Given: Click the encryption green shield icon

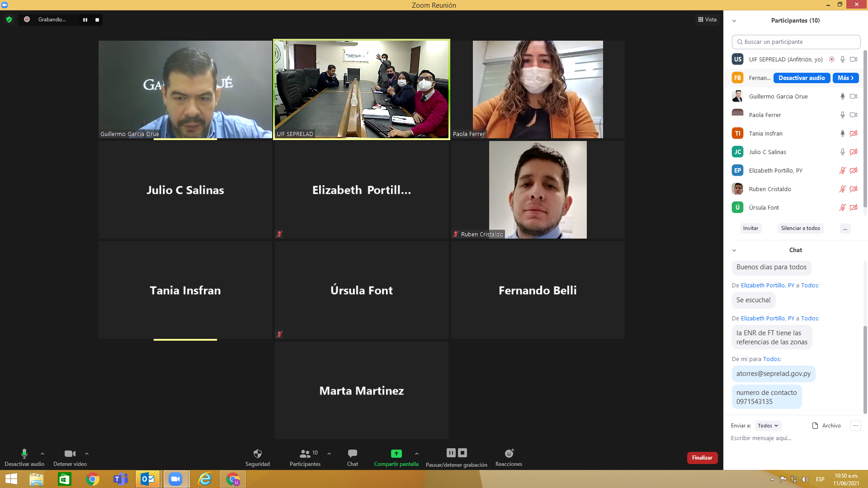Looking at the screenshot, I should pos(9,19).
